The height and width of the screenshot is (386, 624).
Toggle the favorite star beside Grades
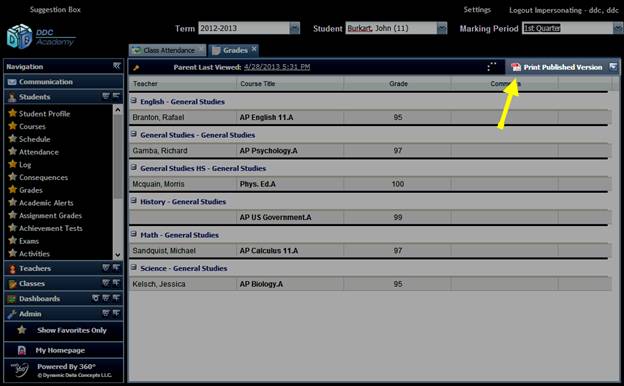click(13, 189)
